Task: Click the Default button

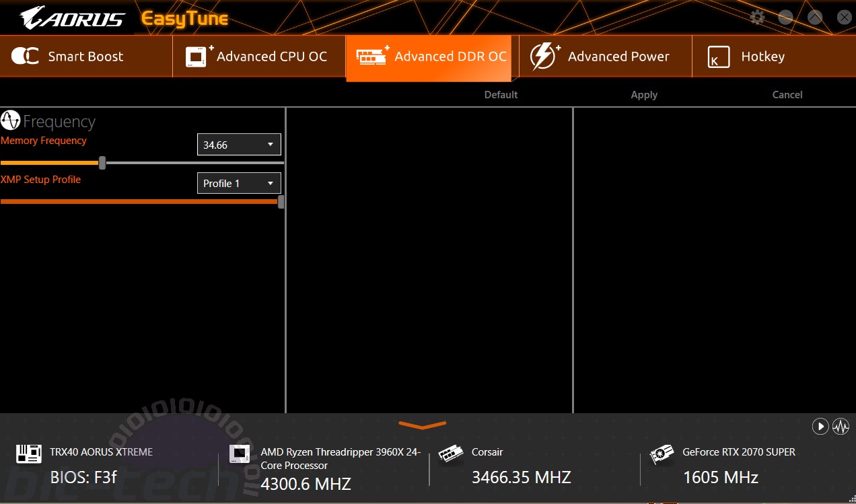Action: [501, 95]
